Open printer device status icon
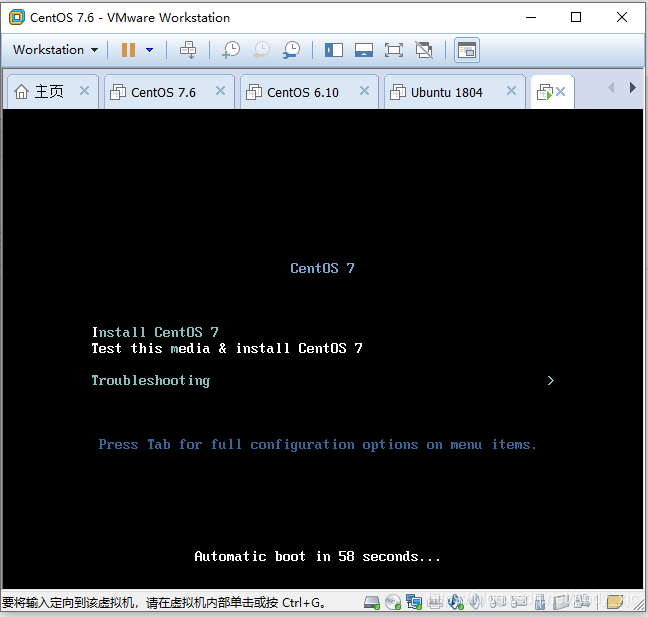Image resolution: width=648 pixels, height=617 pixels. pos(434,602)
